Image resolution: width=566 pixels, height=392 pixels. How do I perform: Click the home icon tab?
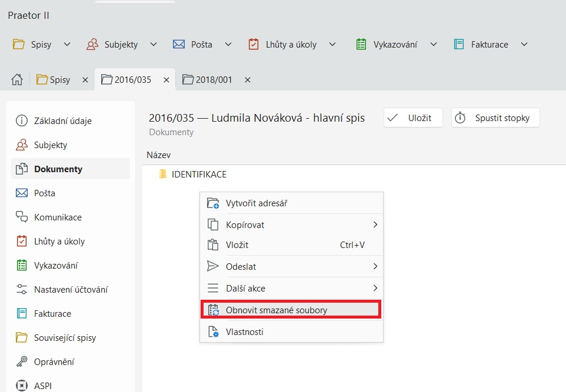click(x=17, y=80)
